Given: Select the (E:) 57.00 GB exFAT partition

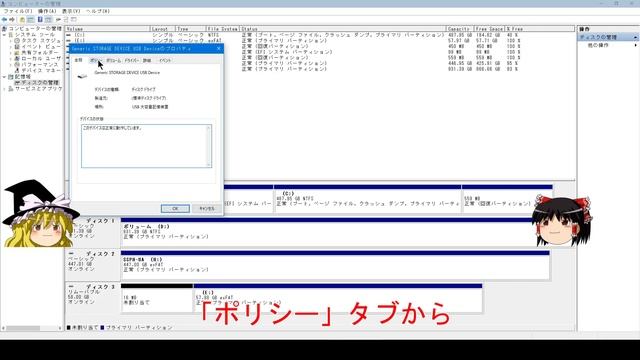Looking at the screenshot, I should [x=338, y=299].
